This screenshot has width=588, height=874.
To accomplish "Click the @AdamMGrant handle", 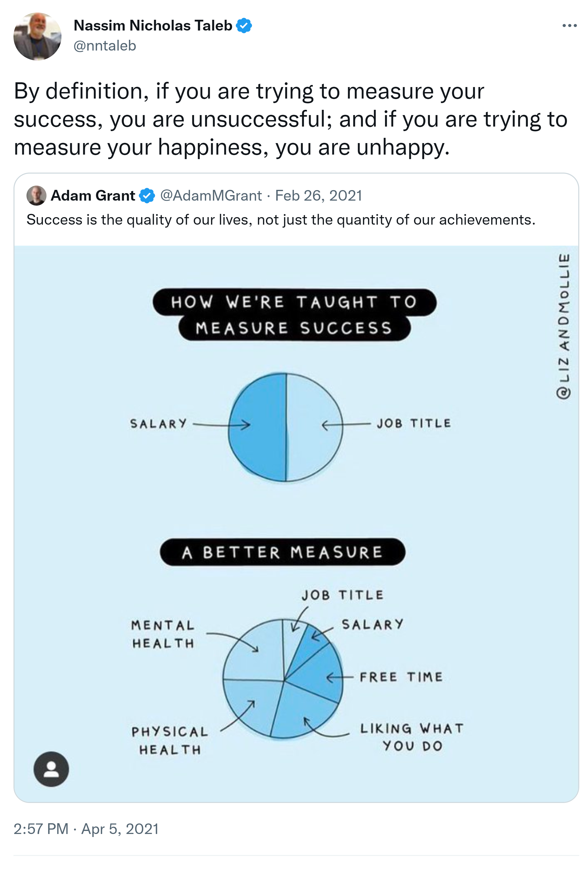I will click(x=211, y=196).
